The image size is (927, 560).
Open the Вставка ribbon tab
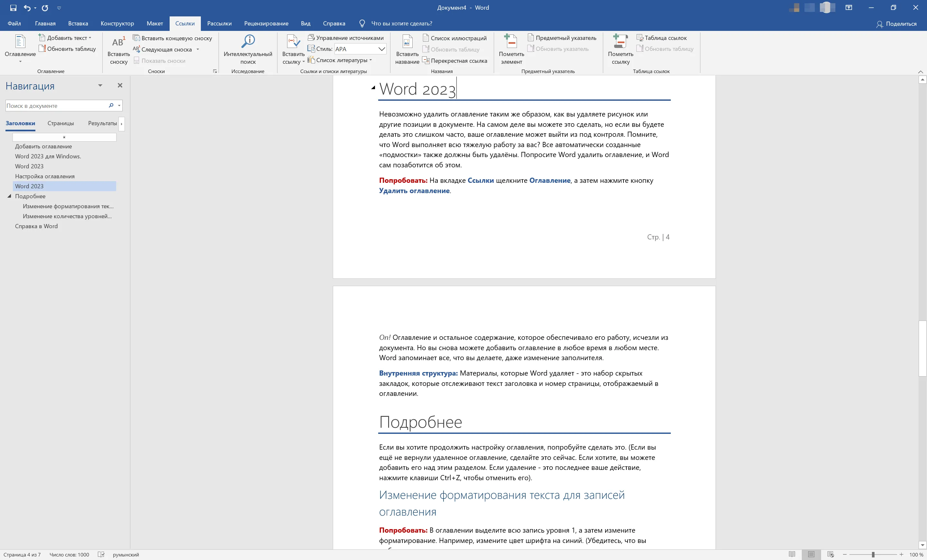coord(78,23)
